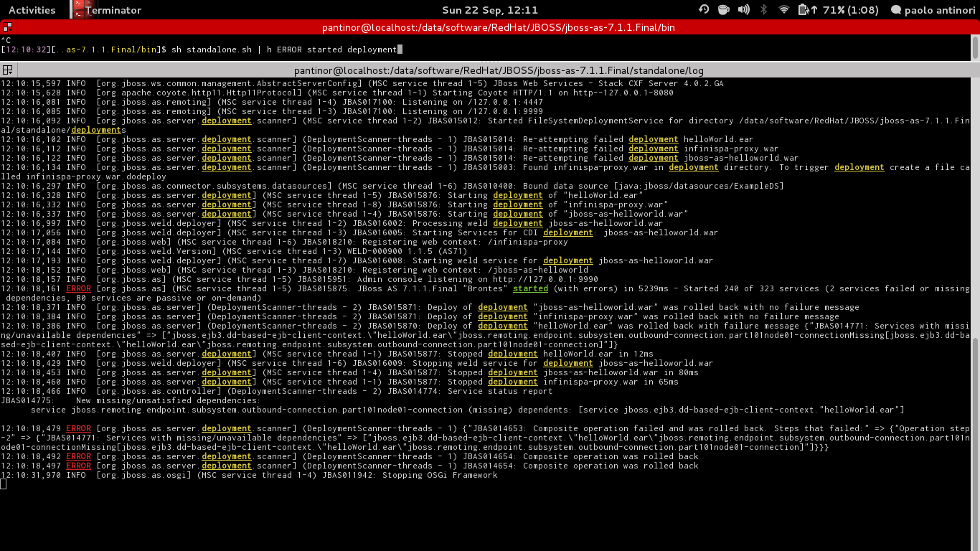Click the 'Listening on /127.0.0.1:4447' text
Screen dimensions: 980x551
click(x=472, y=102)
